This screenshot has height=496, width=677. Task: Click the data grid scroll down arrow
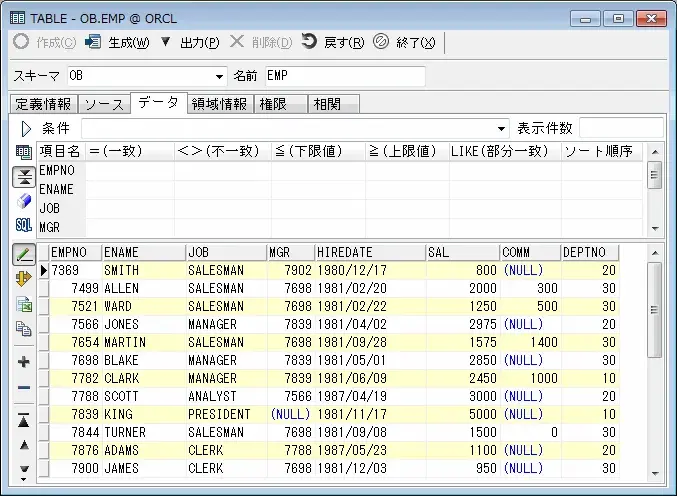655,473
